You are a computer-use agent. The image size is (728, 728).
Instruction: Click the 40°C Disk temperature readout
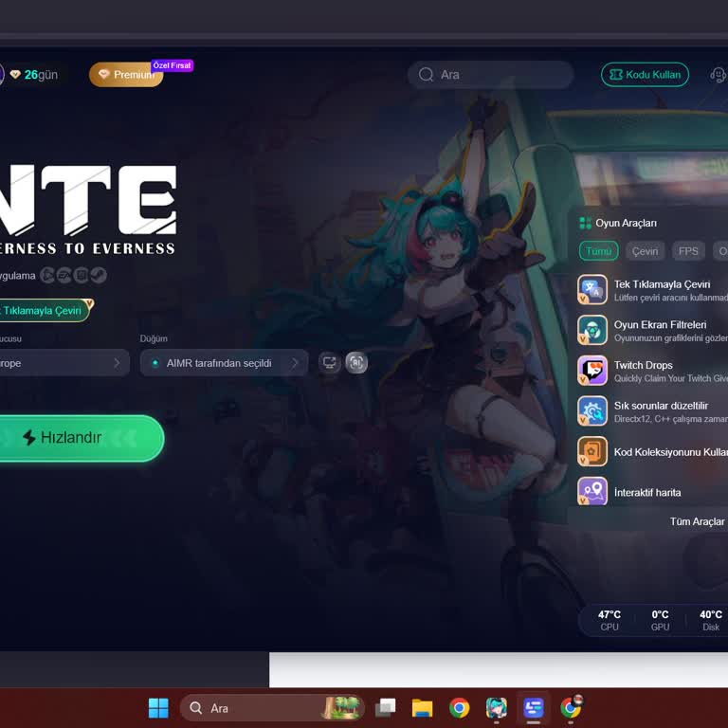pos(710,620)
